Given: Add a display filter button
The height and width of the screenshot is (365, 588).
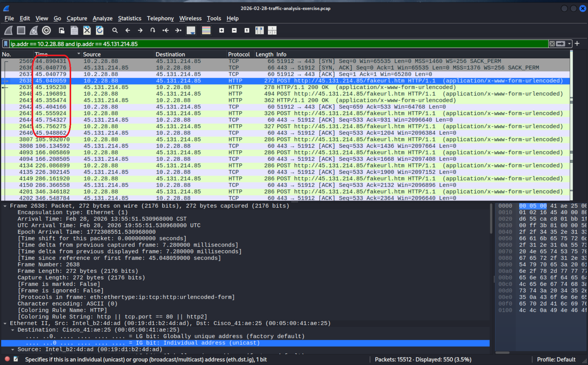Looking at the screenshot, I should [577, 44].
